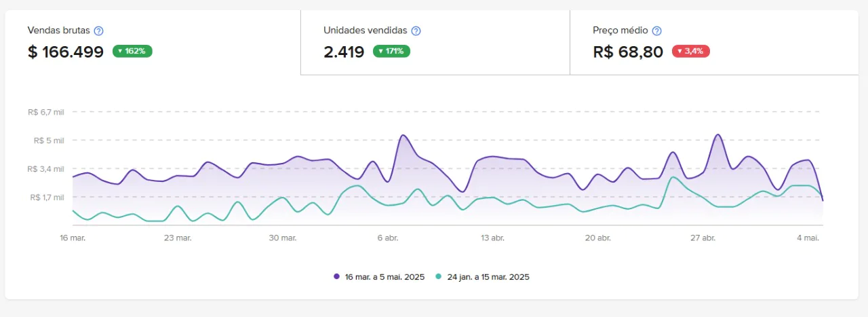Open the Unidades vendidas info tooltip icon

(x=416, y=31)
